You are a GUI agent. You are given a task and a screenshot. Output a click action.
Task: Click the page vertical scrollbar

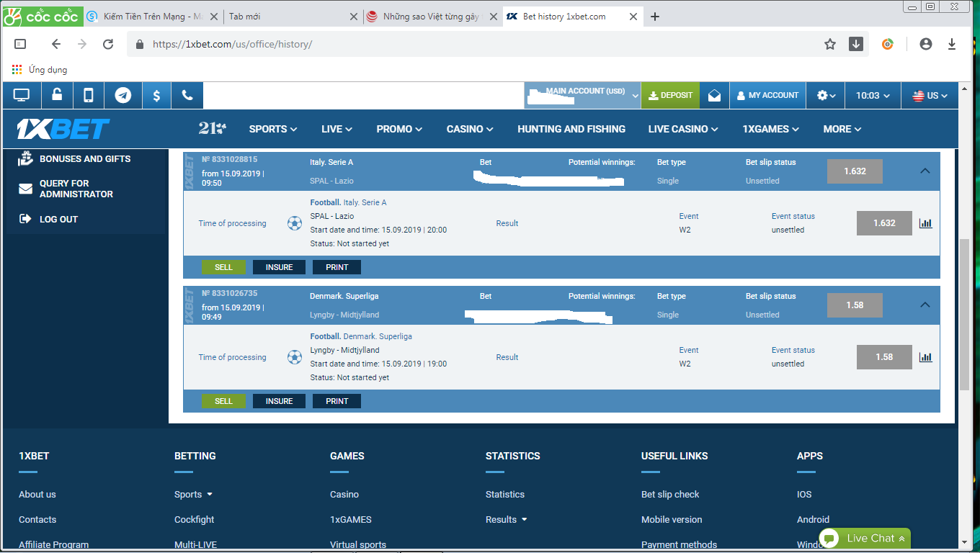tap(965, 315)
